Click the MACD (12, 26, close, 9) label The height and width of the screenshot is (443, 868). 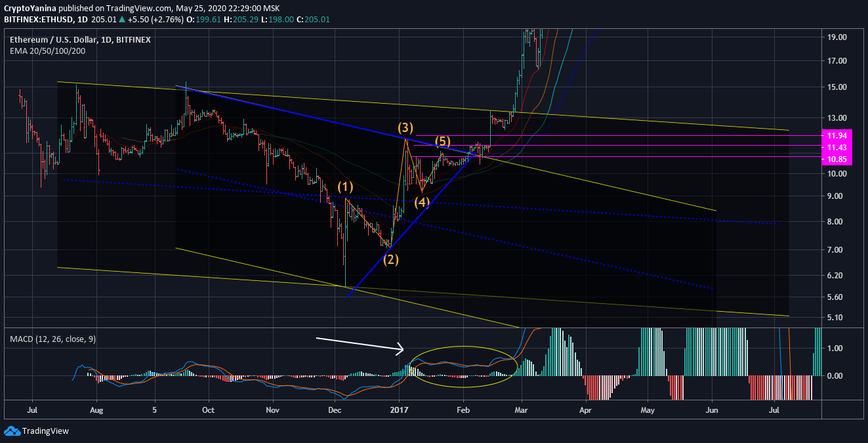[x=52, y=339]
